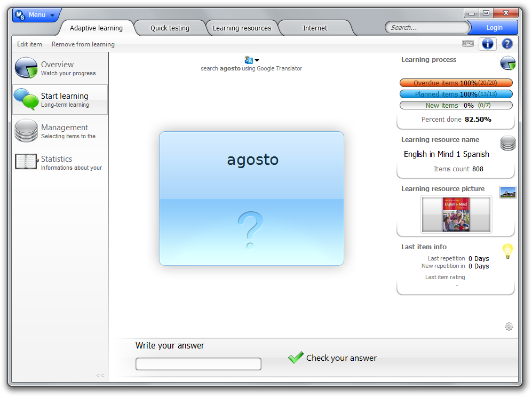
Task: Click the Write your answer input field
Action: pyautogui.click(x=198, y=364)
